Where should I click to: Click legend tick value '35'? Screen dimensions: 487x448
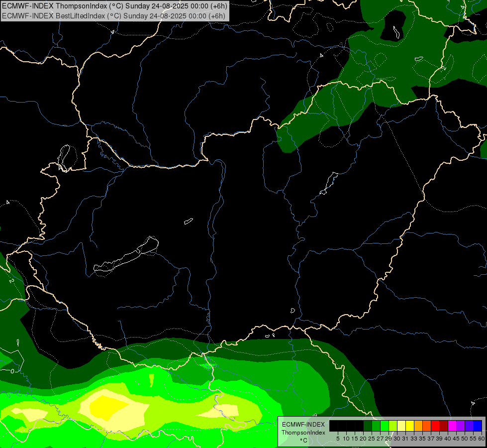click(422, 439)
